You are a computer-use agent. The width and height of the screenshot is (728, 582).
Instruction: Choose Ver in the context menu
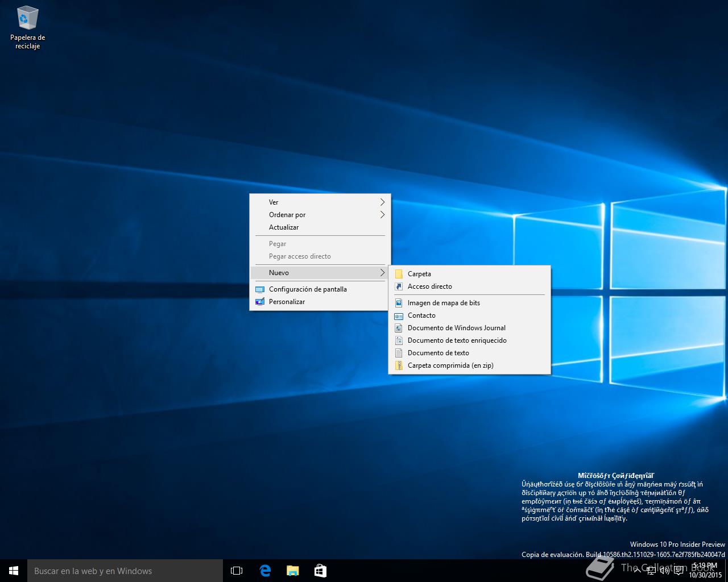click(320, 202)
